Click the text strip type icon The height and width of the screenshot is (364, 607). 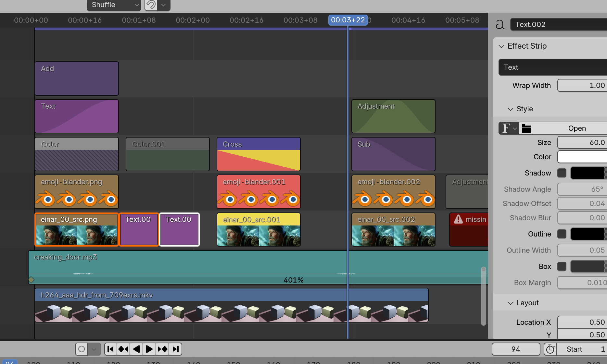500,24
